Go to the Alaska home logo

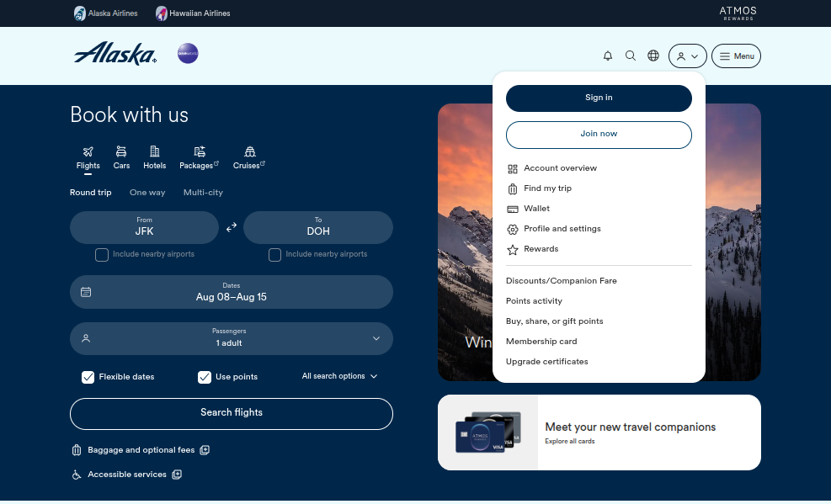coord(115,54)
